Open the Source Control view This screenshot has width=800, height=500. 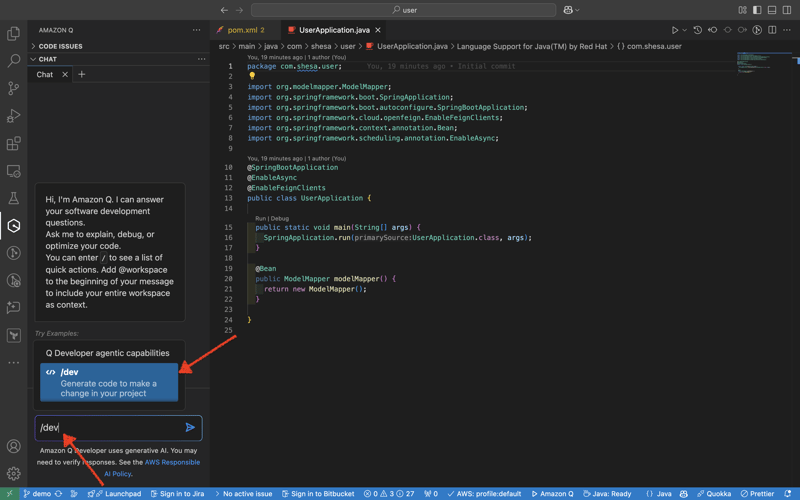point(14,89)
